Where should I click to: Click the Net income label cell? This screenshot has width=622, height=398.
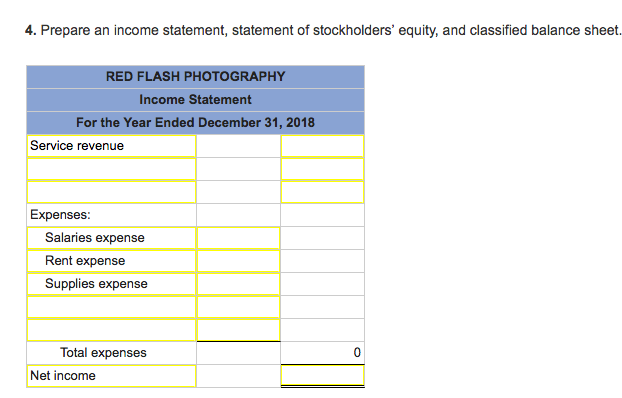coord(111,376)
